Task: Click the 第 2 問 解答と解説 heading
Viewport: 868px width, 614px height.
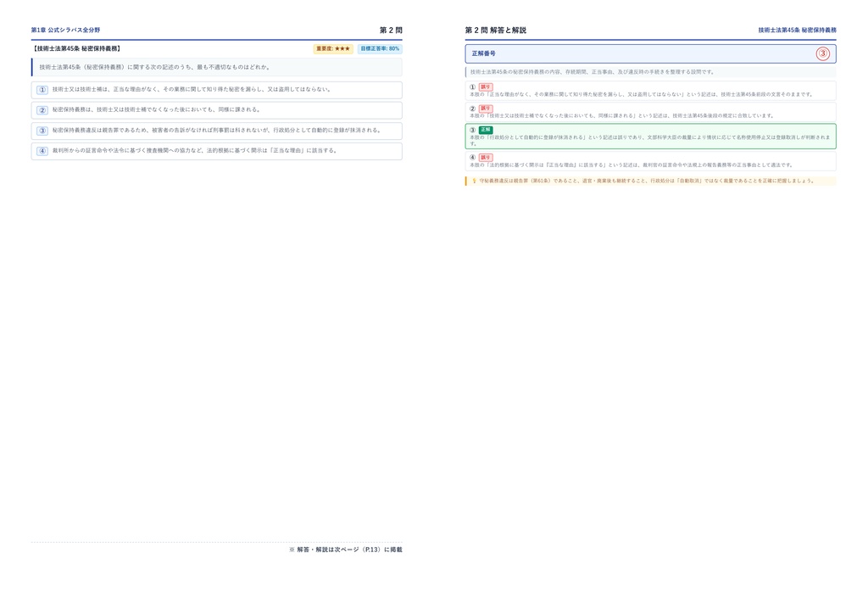Action: pos(495,30)
